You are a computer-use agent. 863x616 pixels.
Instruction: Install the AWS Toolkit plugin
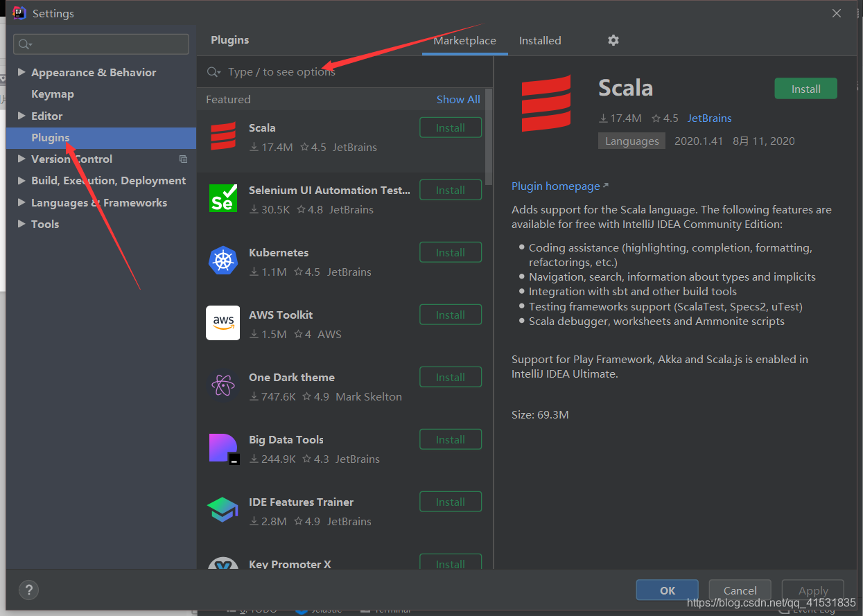click(x=451, y=315)
